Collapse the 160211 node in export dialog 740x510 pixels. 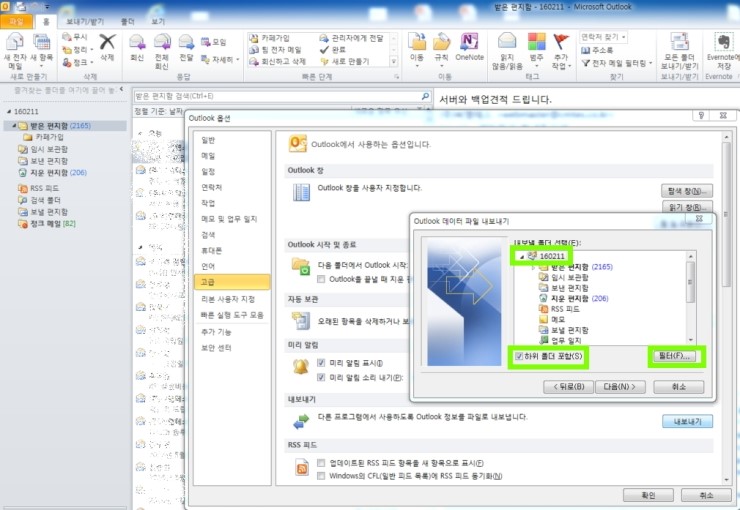coord(521,257)
